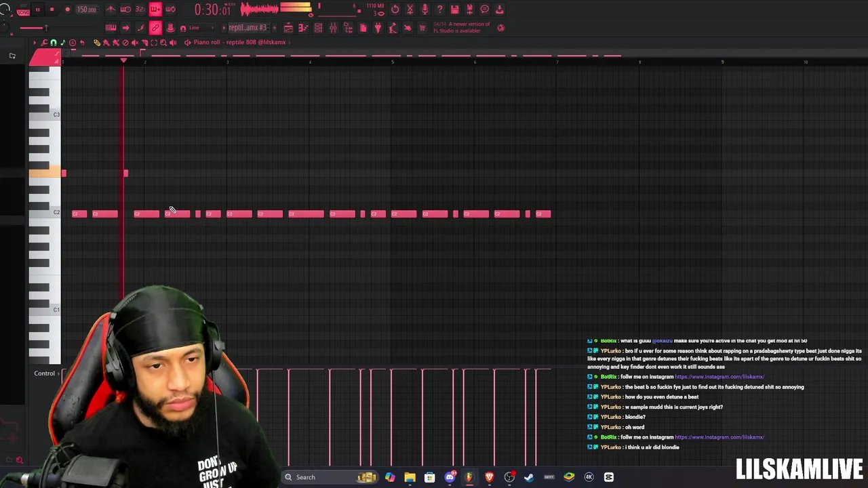Open the reptil..amx #3 pattern selector
The width and height of the screenshot is (868, 488).
coord(248,28)
